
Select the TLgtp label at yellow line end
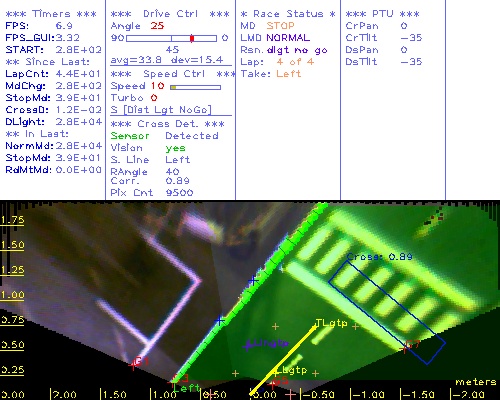tap(331, 323)
